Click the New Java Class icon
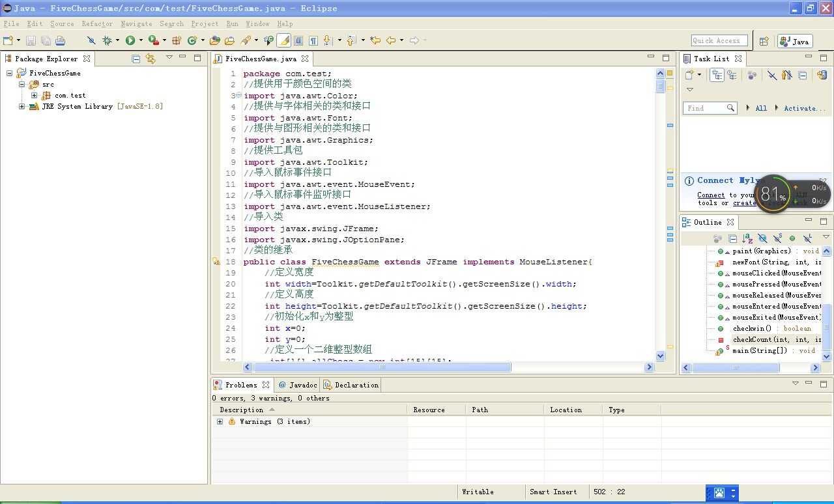Image resolution: width=834 pixels, height=504 pixels. coord(192,40)
